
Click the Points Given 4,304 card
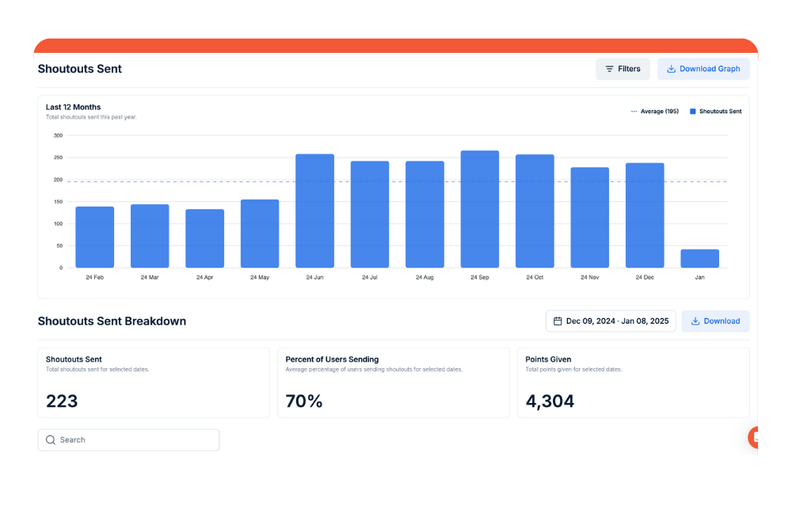coord(632,382)
